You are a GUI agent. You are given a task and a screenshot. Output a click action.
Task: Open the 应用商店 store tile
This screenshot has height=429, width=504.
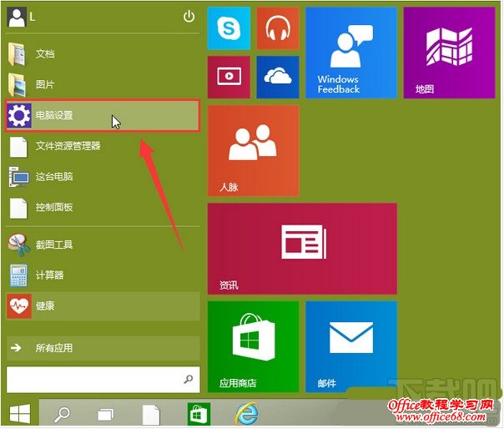pos(254,346)
